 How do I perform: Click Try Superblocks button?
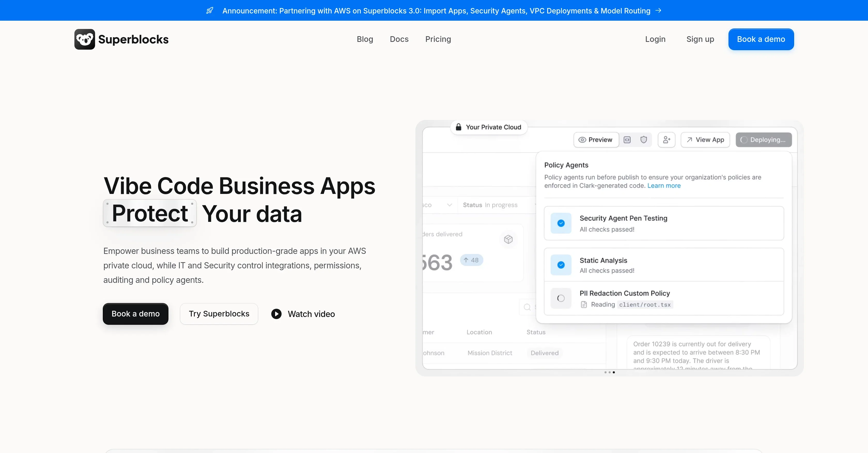[219, 314]
